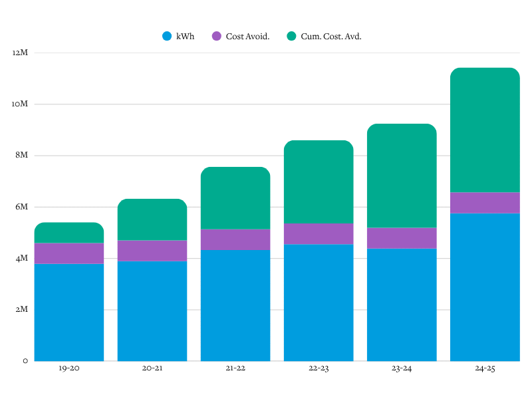
Task: Click the 21-22 x-axis label
Action: click(235, 368)
